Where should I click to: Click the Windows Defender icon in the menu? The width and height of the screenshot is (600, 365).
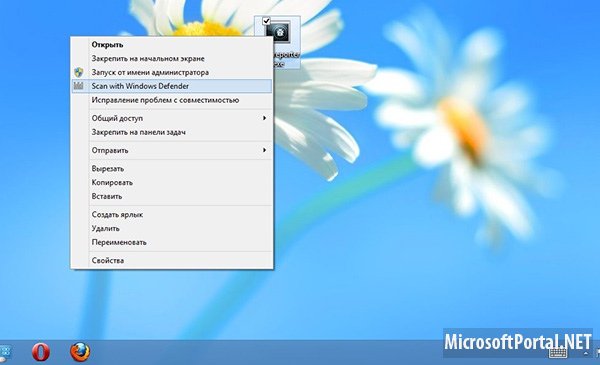(78, 86)
